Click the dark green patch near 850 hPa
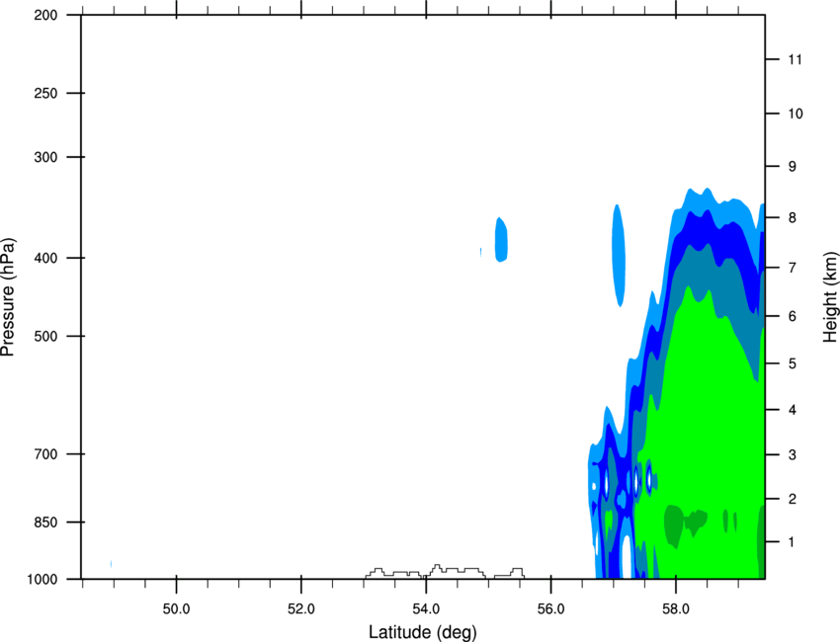This screenshot has width=840, height=642. (x=673, y=525)
